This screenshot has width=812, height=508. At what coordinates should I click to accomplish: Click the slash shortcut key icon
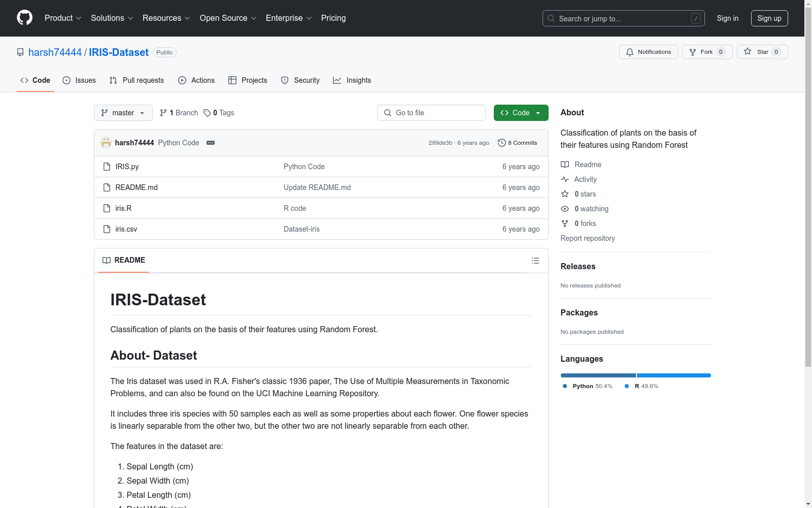pos(696,18)
